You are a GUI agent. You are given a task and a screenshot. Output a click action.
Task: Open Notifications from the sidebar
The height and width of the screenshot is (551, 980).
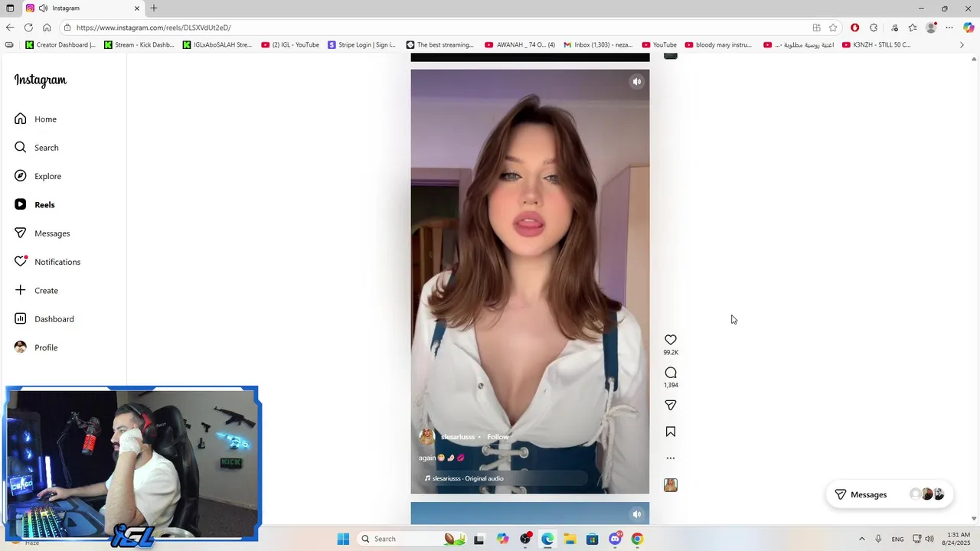[47, 262]
